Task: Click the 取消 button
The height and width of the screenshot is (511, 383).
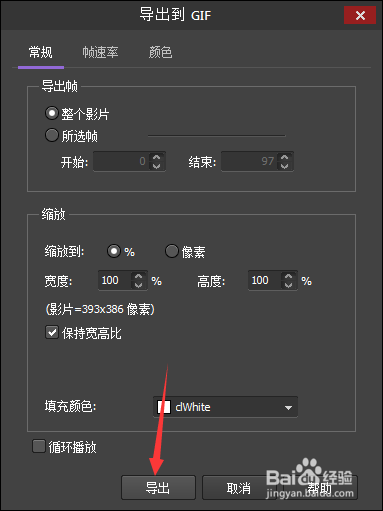Action: [239, 488]
